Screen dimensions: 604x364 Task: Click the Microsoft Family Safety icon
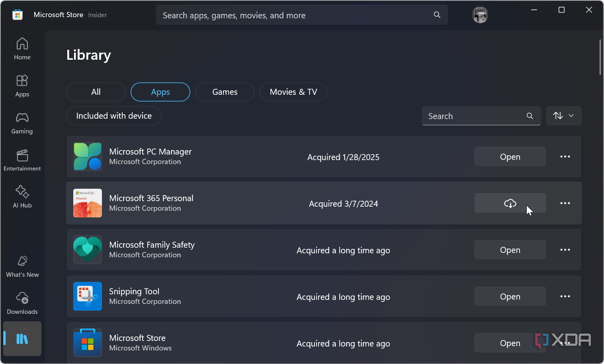point(88,250)
